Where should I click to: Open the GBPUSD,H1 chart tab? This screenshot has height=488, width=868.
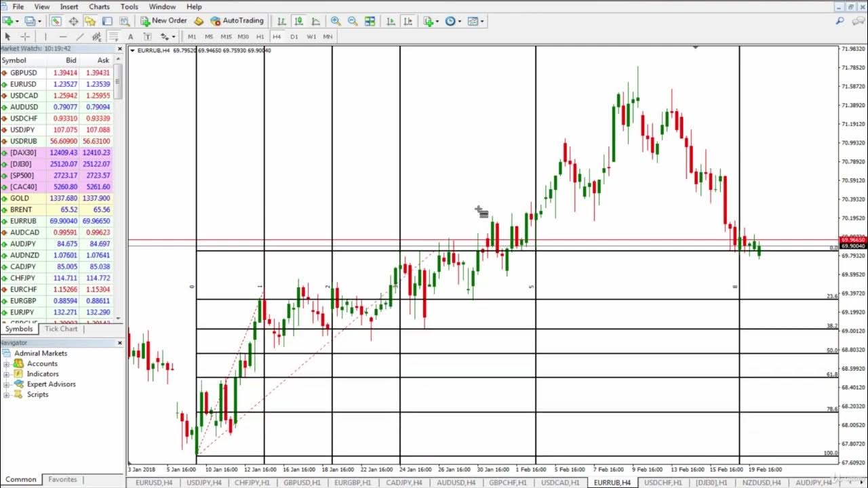(x=302, y=483)
